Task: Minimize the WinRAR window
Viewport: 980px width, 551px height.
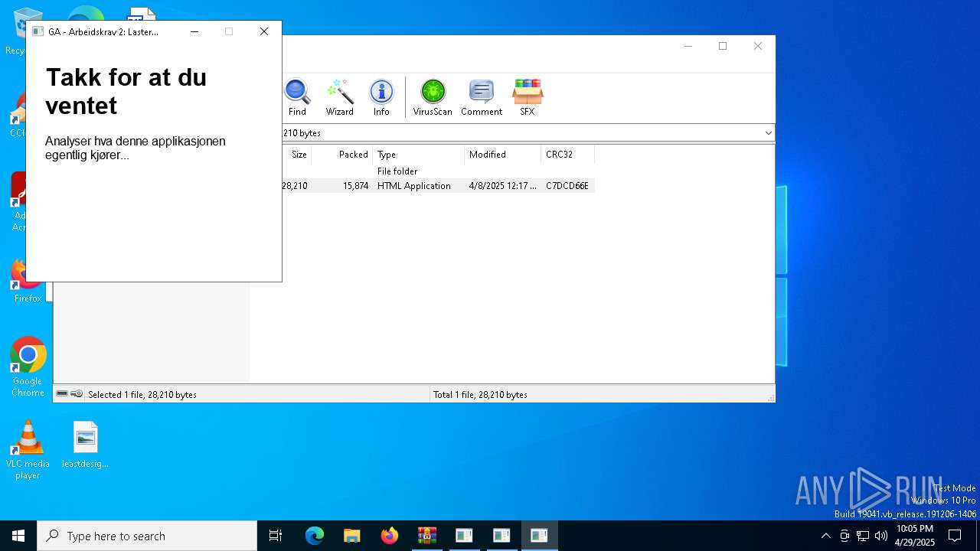Action: coord(688,46)
